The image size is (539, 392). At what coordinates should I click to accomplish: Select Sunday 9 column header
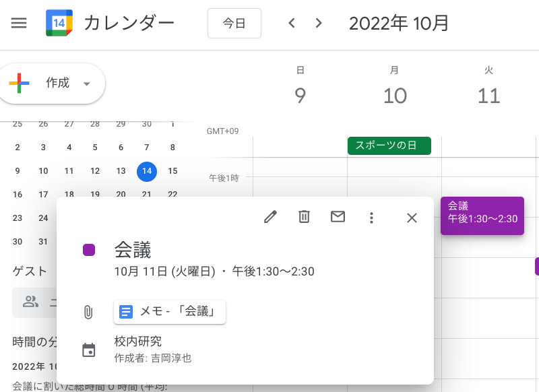coord(300,86)
